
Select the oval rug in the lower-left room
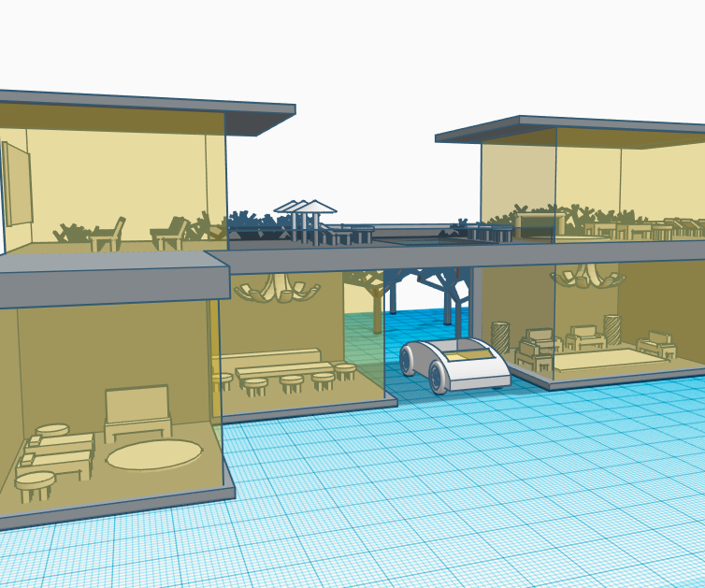point(154,455)
